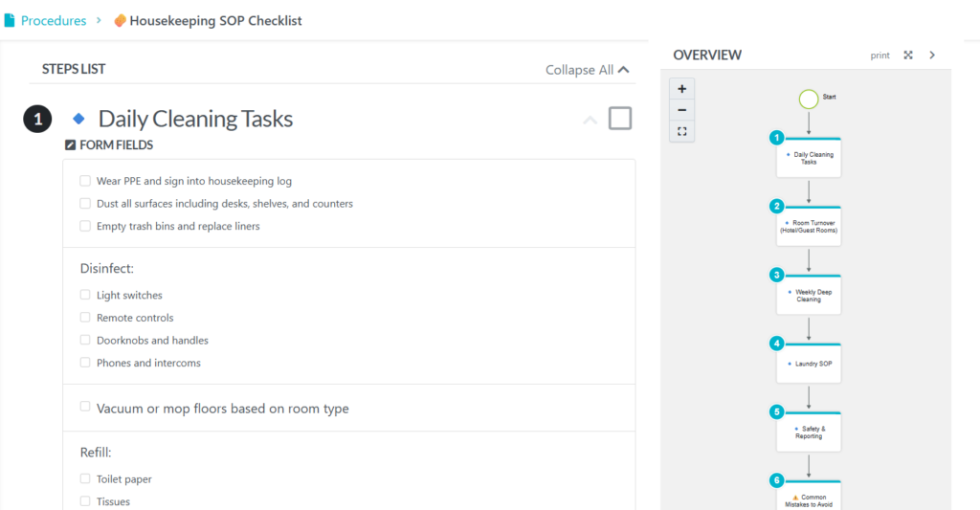This screenshot has width=980, height=510.
Task: Zoom out of the overview diagram
Action: tap(681, 110)
